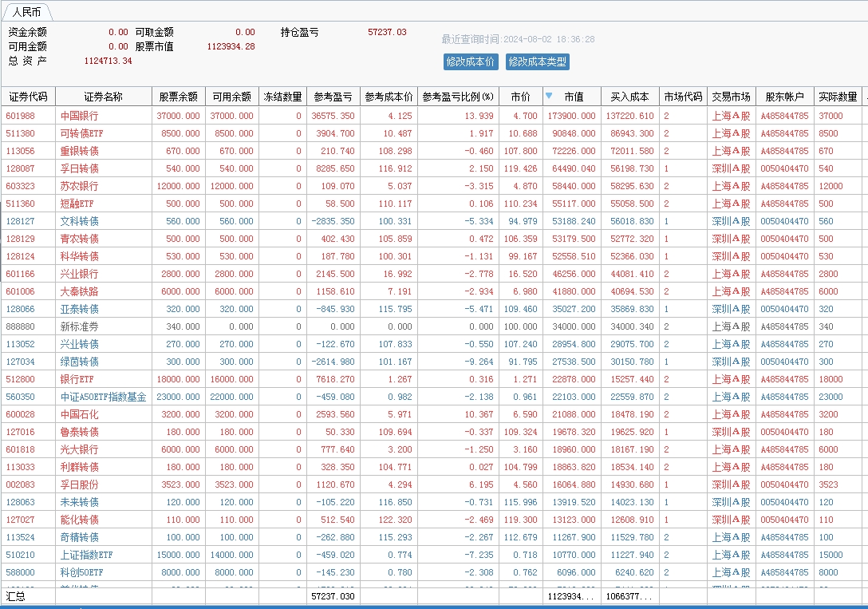Sort by the 股票余额 column header
The height and width of the screenshot is (609, 868).
pos(178,97)
